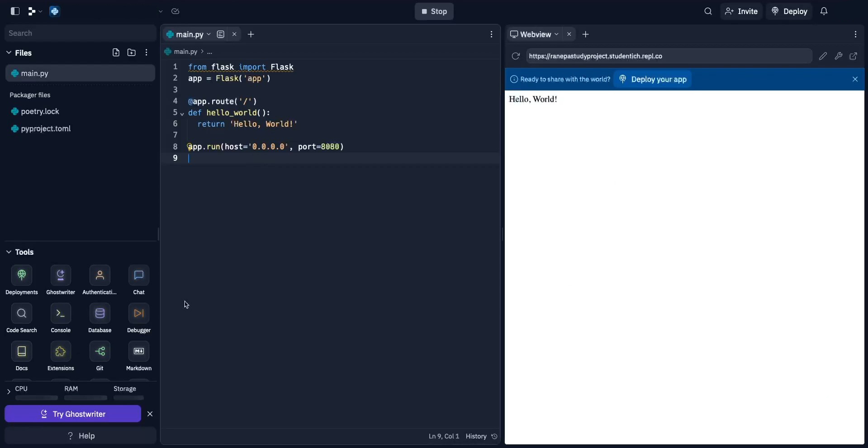Screen dimensions: 868x448
Task: Fold the hello_world function at line 5
Action: [x=182, y=114]
